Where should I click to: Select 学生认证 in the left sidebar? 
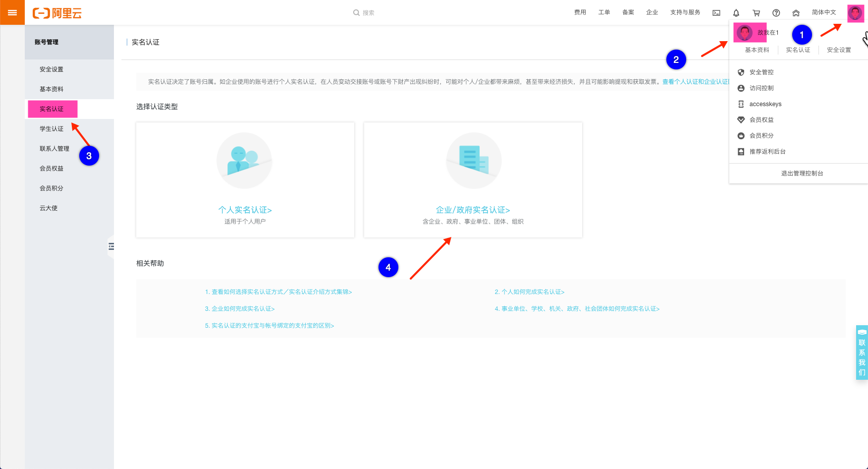tap(52, 129)
